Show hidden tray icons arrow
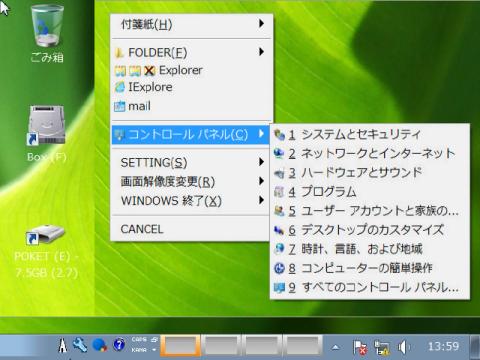The width and height of the screenshot is (480, 360). coord(336,347)
